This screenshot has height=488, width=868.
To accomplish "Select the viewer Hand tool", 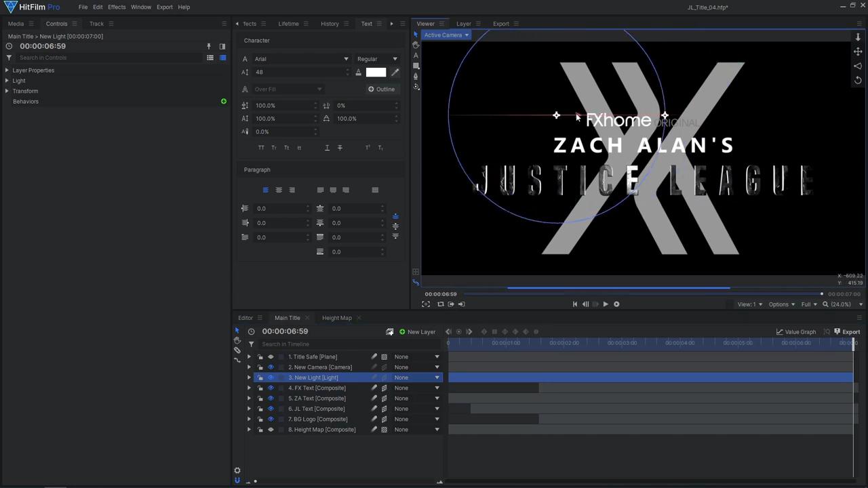I will point(416,45).
